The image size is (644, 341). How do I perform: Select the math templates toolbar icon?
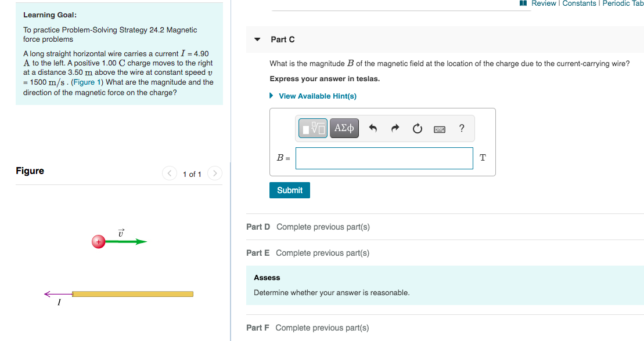coord(312,128)
